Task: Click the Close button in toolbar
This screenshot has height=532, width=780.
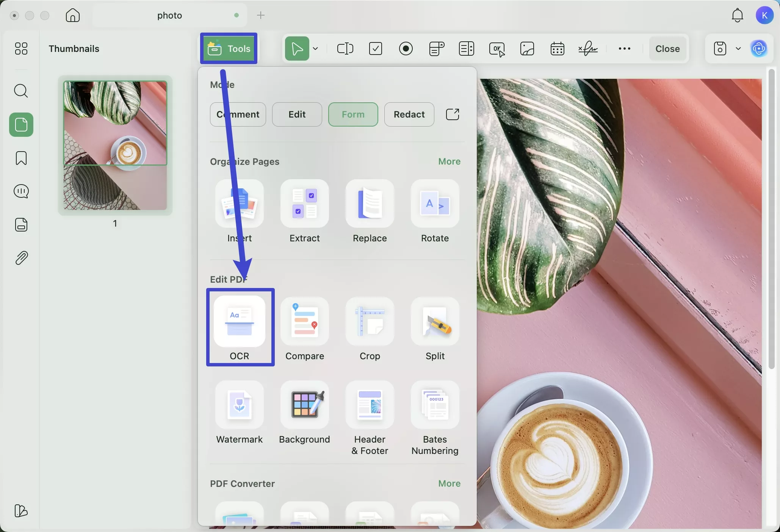Action: 667,49
